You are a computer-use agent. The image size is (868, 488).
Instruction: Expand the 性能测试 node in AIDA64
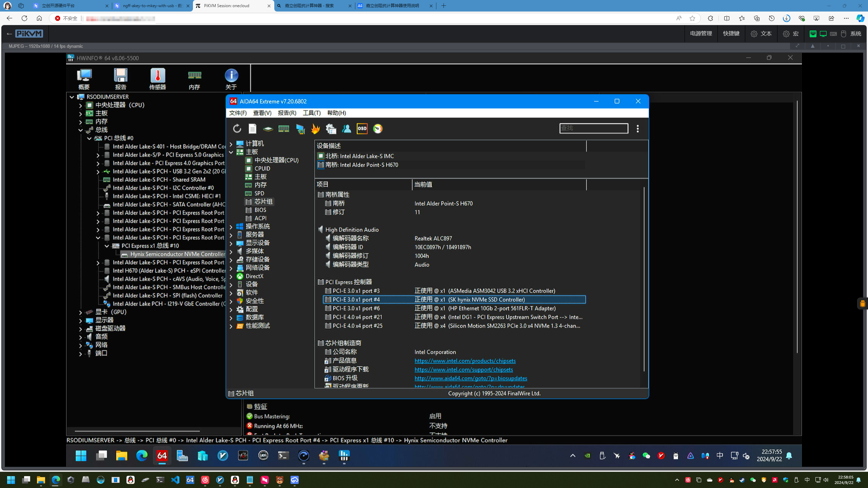(x=231, y=326)
